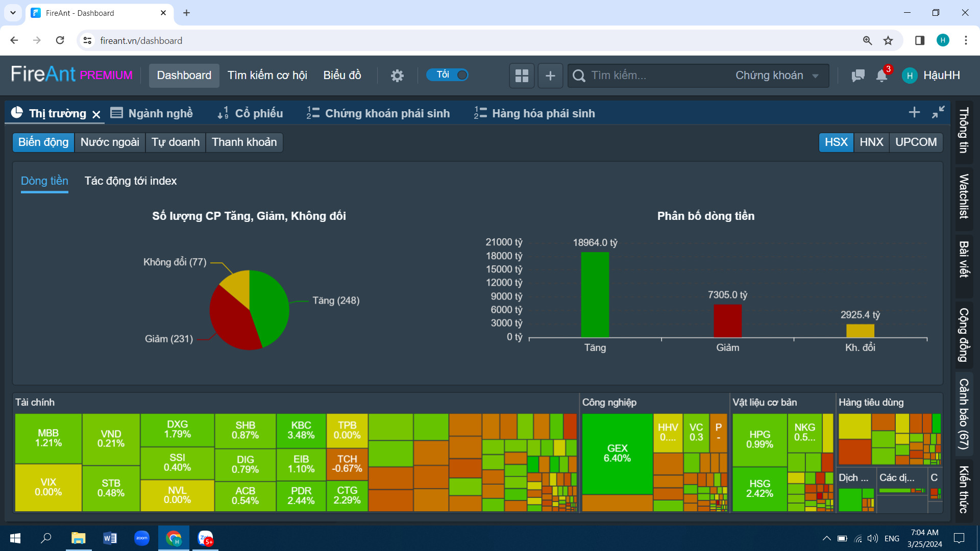Image resolution: width=980 pixels, height=551 pixels.
Task: Toggle the Tối dark mode switch
Action: click(x=448, y=75)
